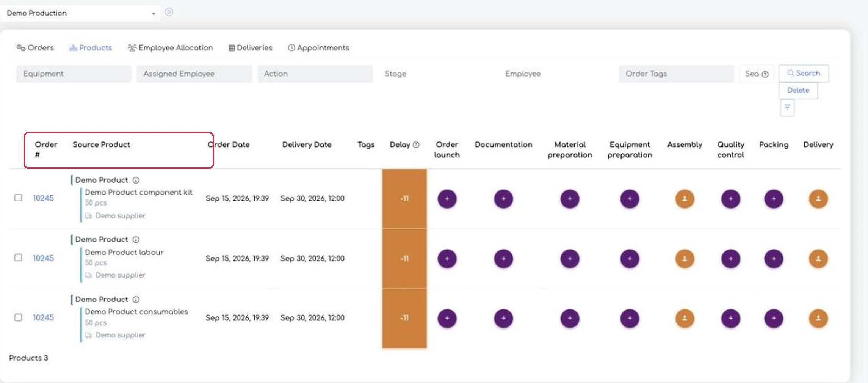868x383 pixels.
Task: Click the Order Date column header
Action: click(x=229, y=144)
